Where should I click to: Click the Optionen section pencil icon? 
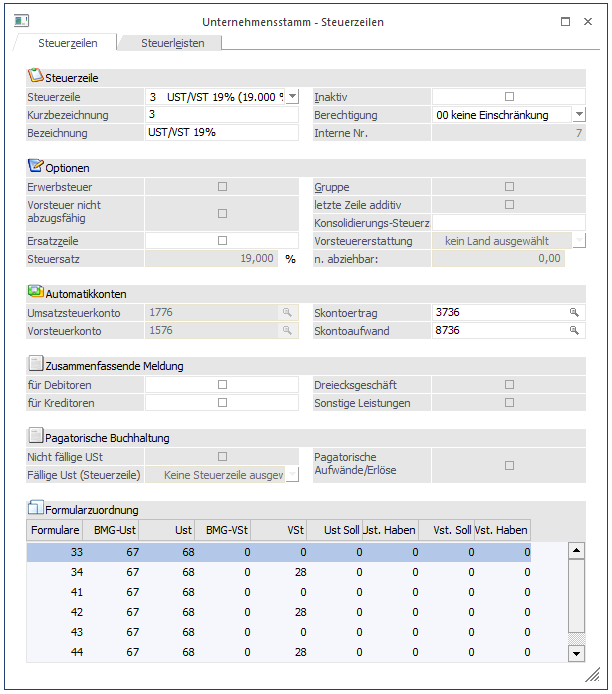[x=36, y=167]
